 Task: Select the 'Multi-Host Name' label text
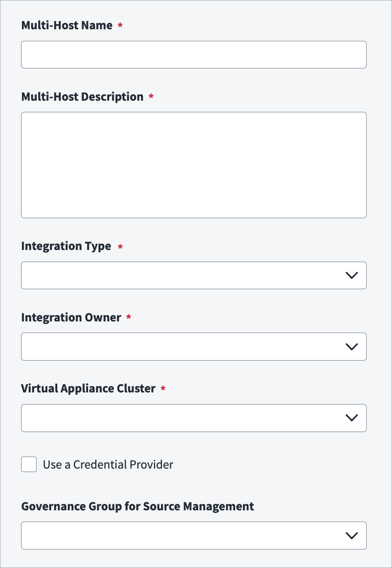coord(67,25)
